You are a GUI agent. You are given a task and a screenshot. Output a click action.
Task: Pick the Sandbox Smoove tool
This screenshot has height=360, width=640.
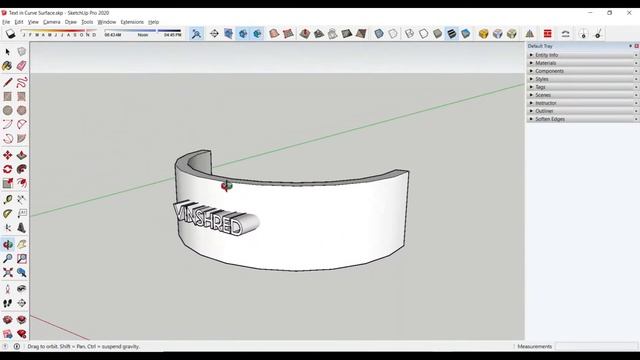click(304, 33)
